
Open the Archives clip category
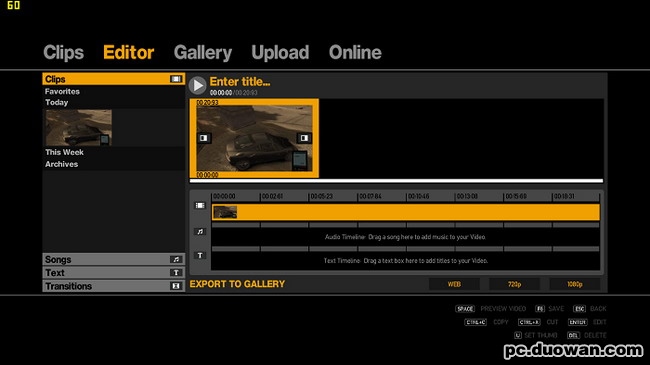[61, 164]
